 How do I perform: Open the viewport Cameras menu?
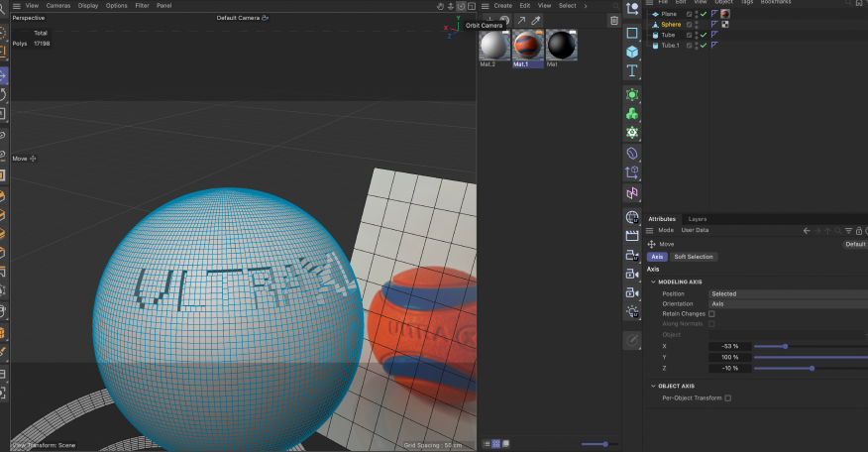[58, 6]
